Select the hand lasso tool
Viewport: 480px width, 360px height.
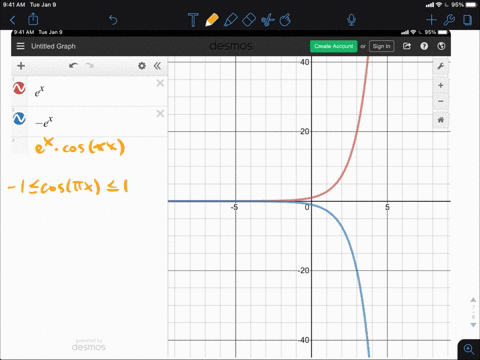(x=285, y=20)
